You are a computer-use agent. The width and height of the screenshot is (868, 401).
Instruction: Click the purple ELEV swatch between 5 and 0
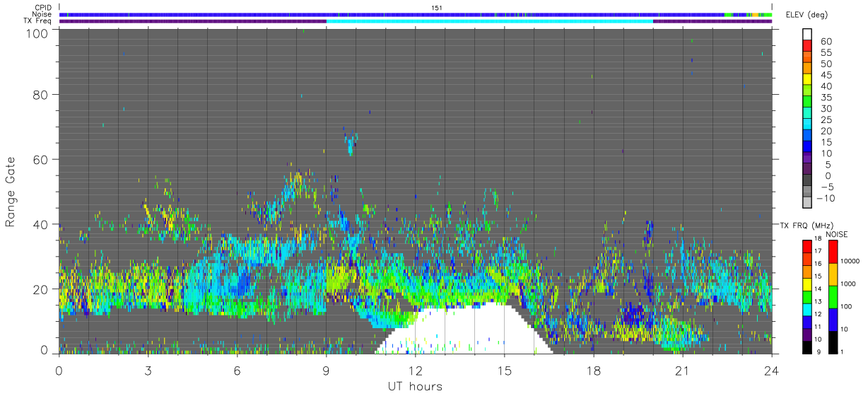tap(807, 170)
